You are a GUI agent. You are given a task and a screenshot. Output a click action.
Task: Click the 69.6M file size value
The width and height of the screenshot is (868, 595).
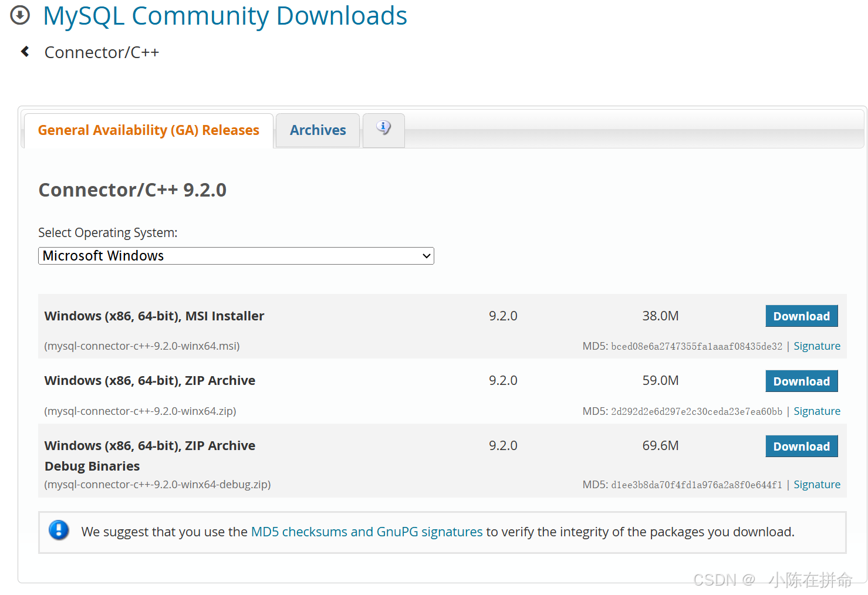pyautogui.click(x=660, y=446)
